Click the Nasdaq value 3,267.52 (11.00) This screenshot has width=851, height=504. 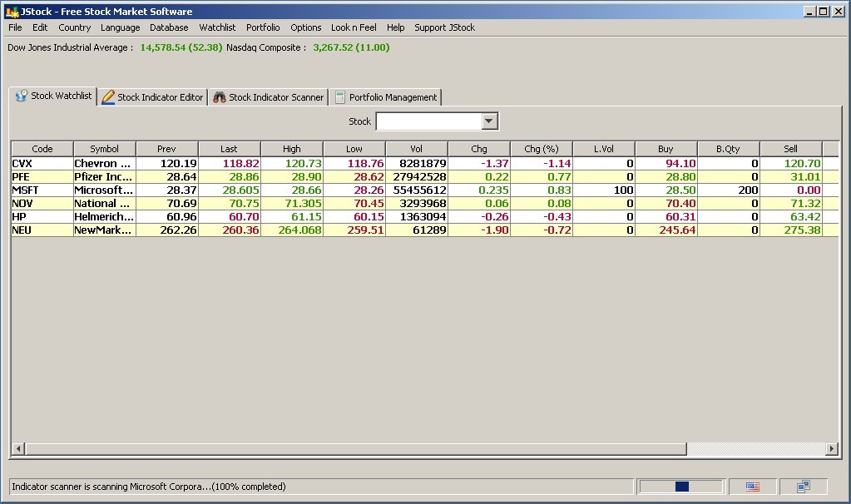pyautogui.click(x=351, y=47)
